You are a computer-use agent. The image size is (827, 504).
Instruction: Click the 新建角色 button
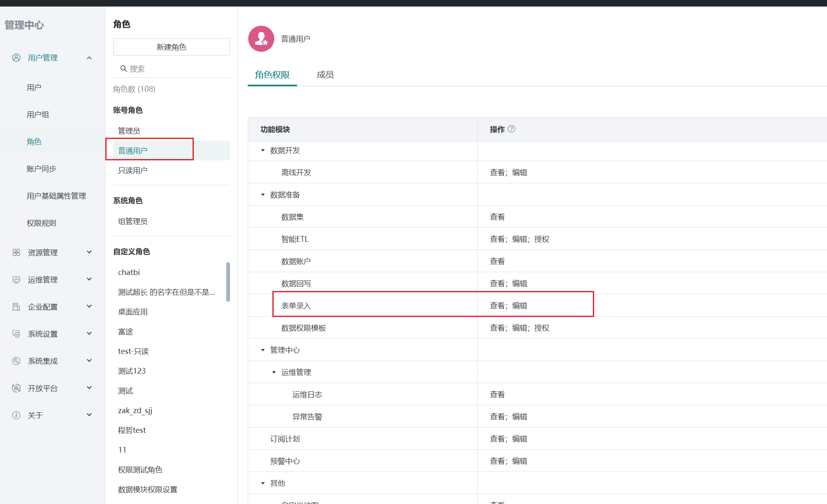[171, 47]
